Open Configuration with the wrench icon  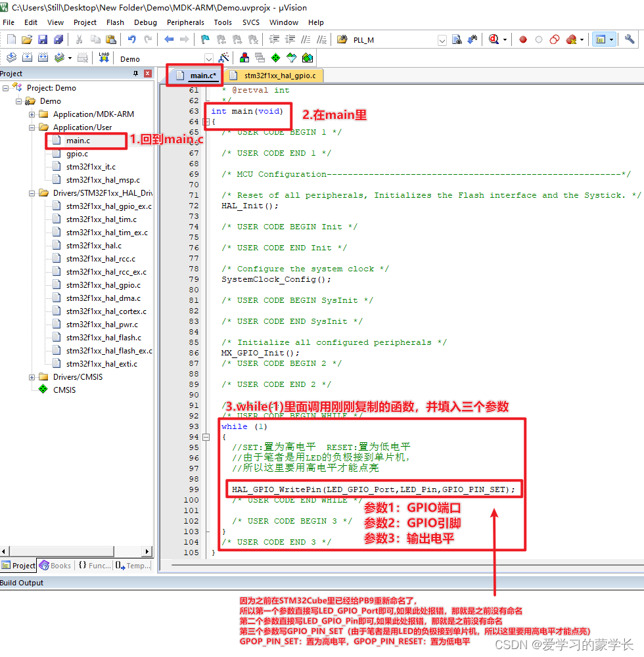[630, 39]
